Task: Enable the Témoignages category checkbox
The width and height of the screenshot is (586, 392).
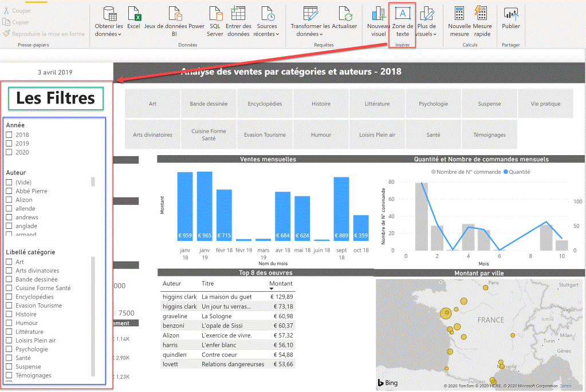Action: point(9,375)
